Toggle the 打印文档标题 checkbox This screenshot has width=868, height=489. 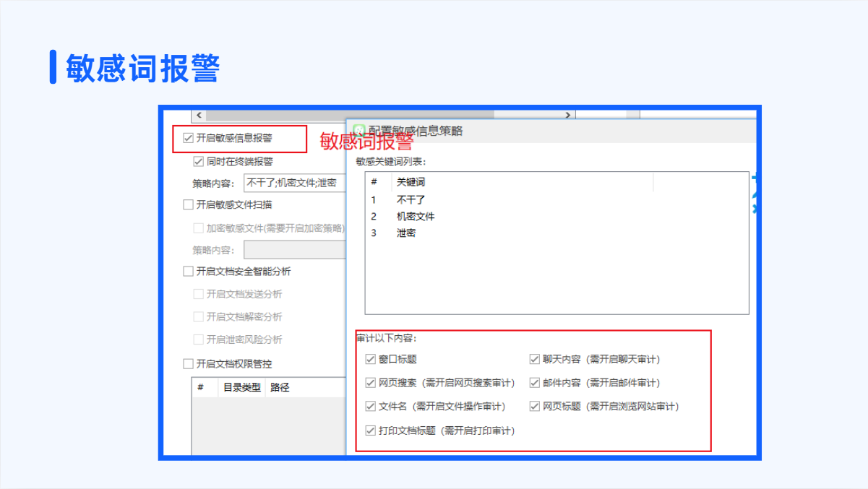371,430
